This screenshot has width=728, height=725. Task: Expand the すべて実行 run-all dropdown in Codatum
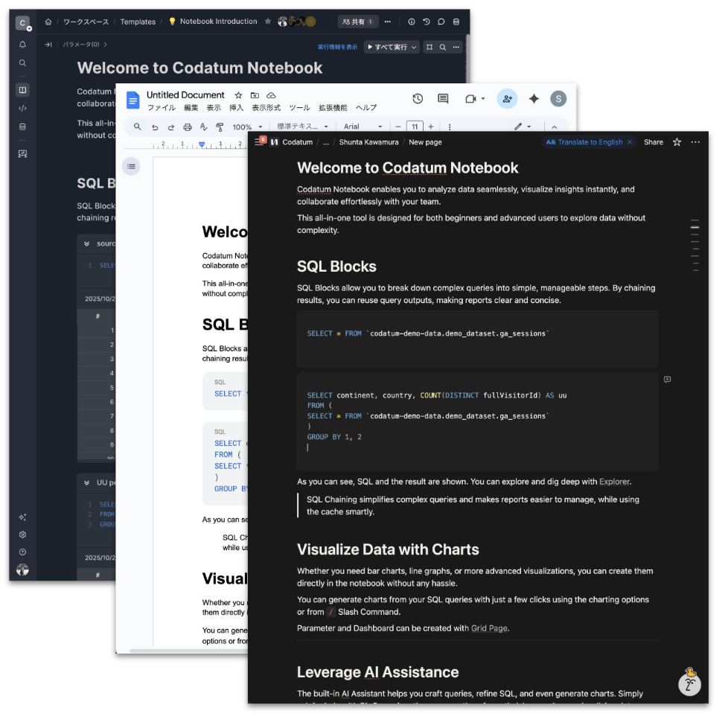click(x=414, y=47)
